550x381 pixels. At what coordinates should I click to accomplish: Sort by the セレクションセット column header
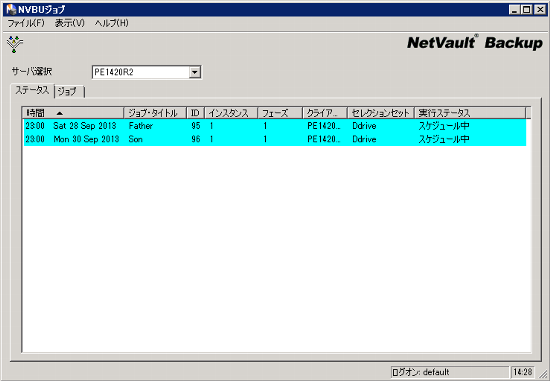click(x=381, y=113)
